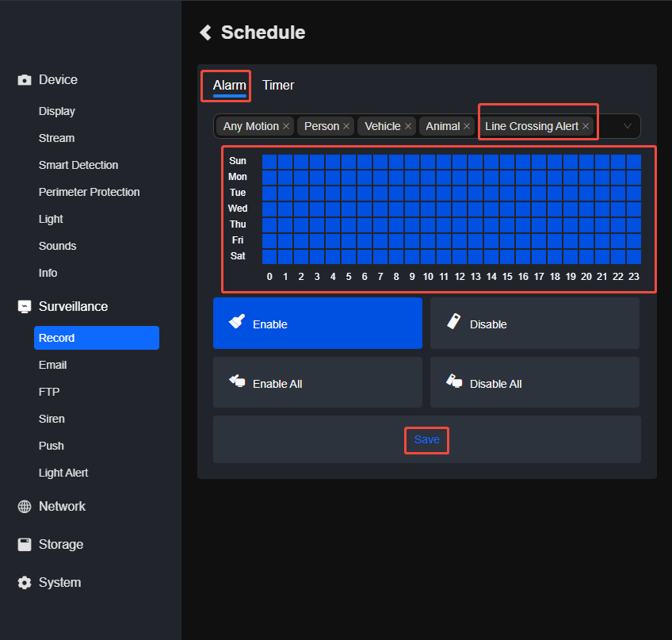Image resolution: width=672 pixels, height=640 pixels.
Task: Open the Email settings page
Action: [53, 365]
